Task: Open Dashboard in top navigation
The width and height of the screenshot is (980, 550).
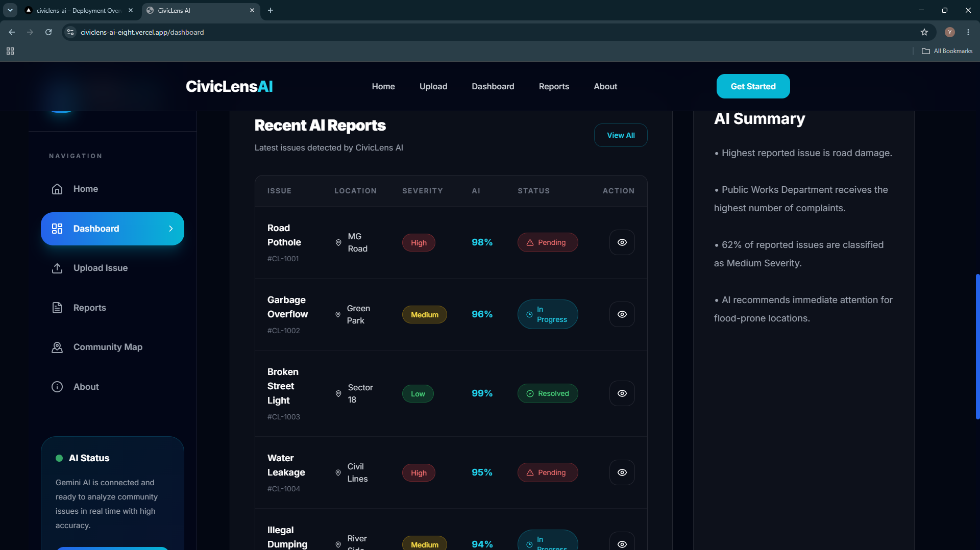Action: coord(493,86)
